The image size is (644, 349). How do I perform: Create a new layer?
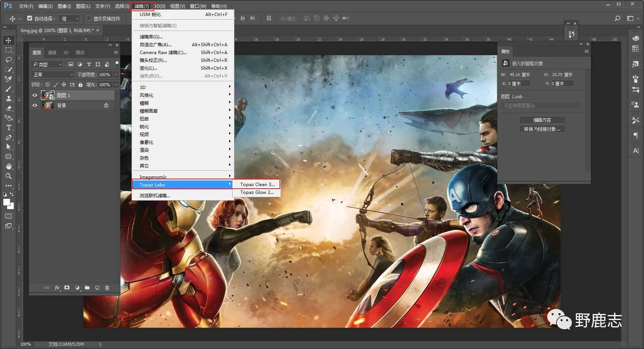[x=97, y=288]
